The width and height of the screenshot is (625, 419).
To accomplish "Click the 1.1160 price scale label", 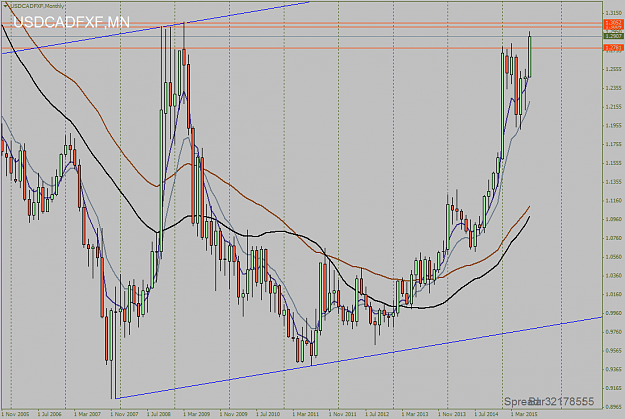I will coord(613,201).
